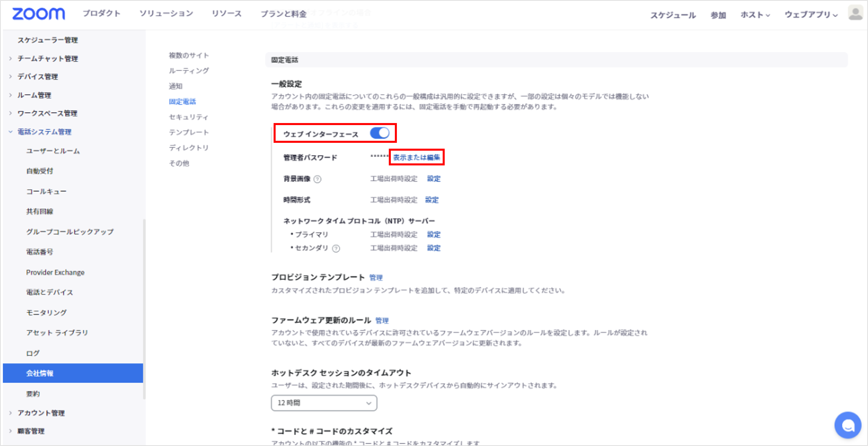Open ユーザーとルーム in the sidebar
The image size is (868, 446).
(x=53, y=151)
